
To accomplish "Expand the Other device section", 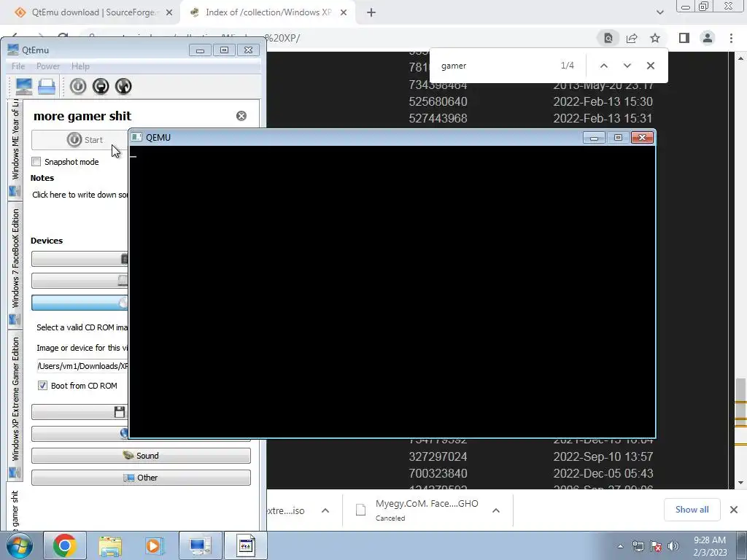I will pyautogui.click(x=141, y=478).
